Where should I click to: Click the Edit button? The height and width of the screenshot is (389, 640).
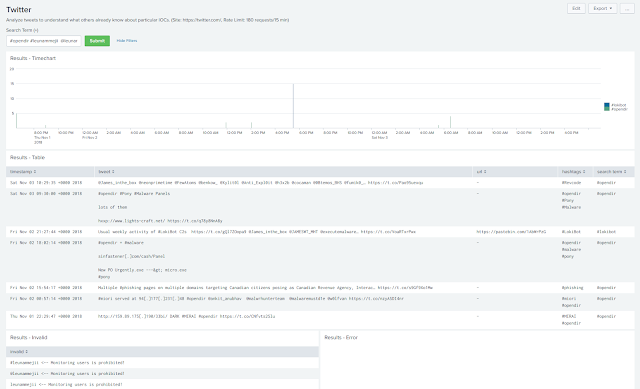576,8
